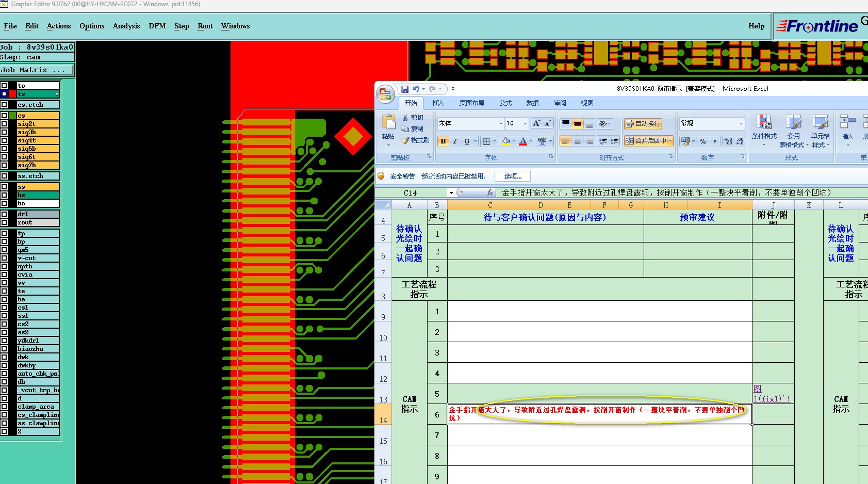Image resolution: width=868 pixels, height=484 pixels.
Task: Decrease the cell indent
Action: 603,141
